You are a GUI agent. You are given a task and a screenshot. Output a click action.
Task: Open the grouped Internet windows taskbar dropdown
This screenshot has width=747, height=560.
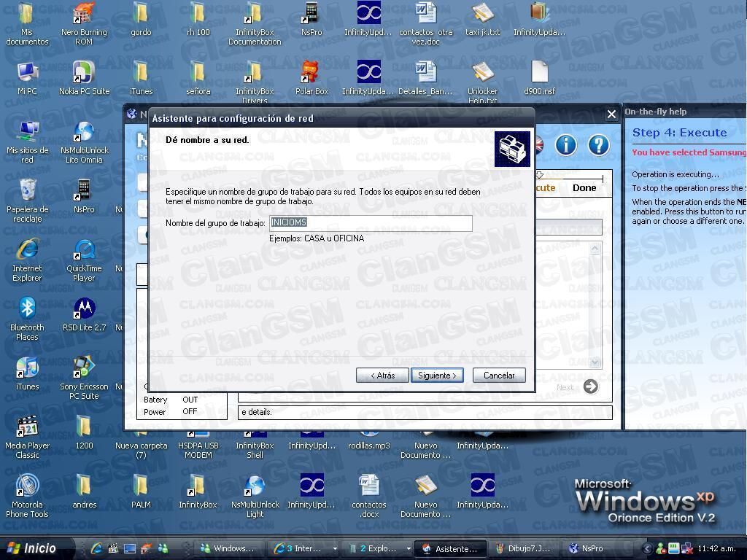[336, 548]
